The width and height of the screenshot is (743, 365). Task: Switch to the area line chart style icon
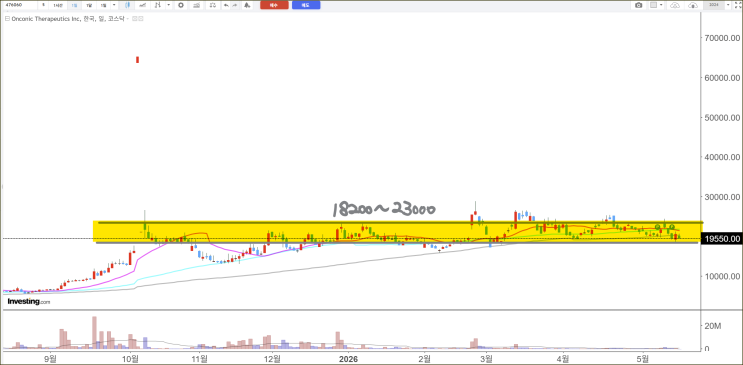click(142, 5)
